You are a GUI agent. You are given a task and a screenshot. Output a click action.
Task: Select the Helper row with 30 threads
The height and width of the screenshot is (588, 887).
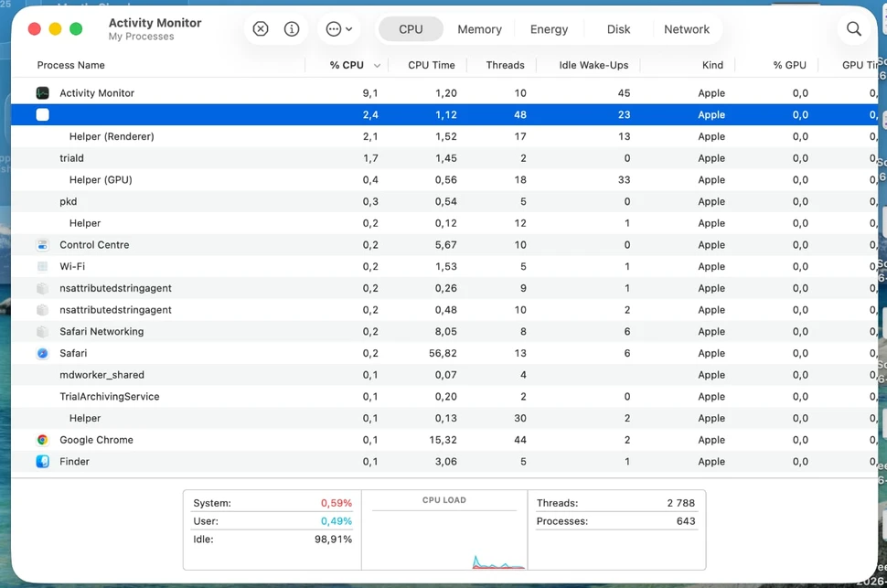point(444,418)
